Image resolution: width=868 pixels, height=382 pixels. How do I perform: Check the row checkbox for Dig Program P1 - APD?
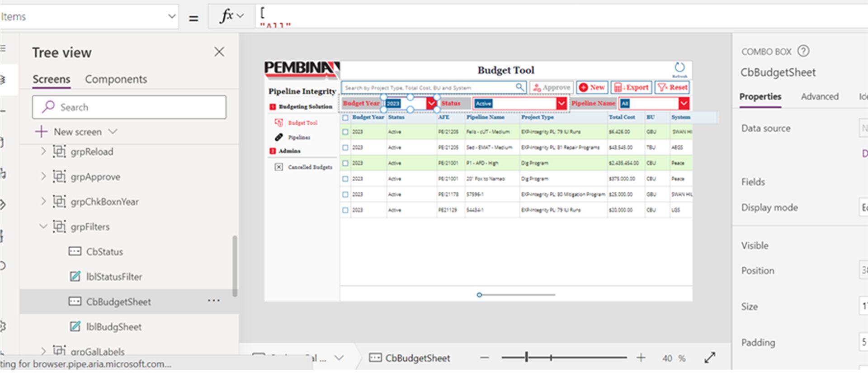(x=345, y=163)
